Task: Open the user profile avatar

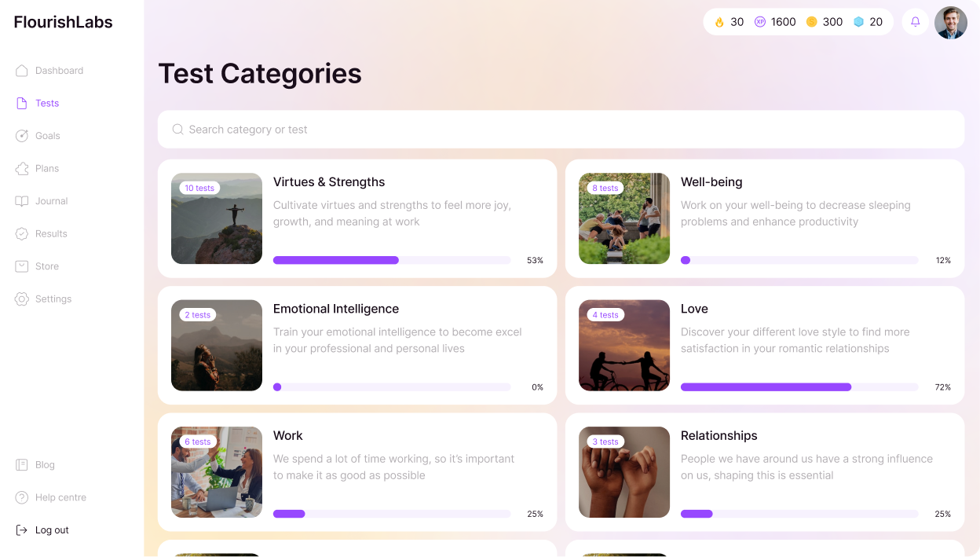Action: coord(950,23)
